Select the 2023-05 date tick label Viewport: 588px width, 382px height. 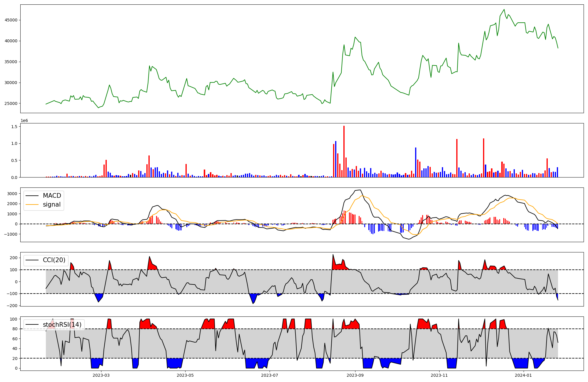click(x=185, y=375)
